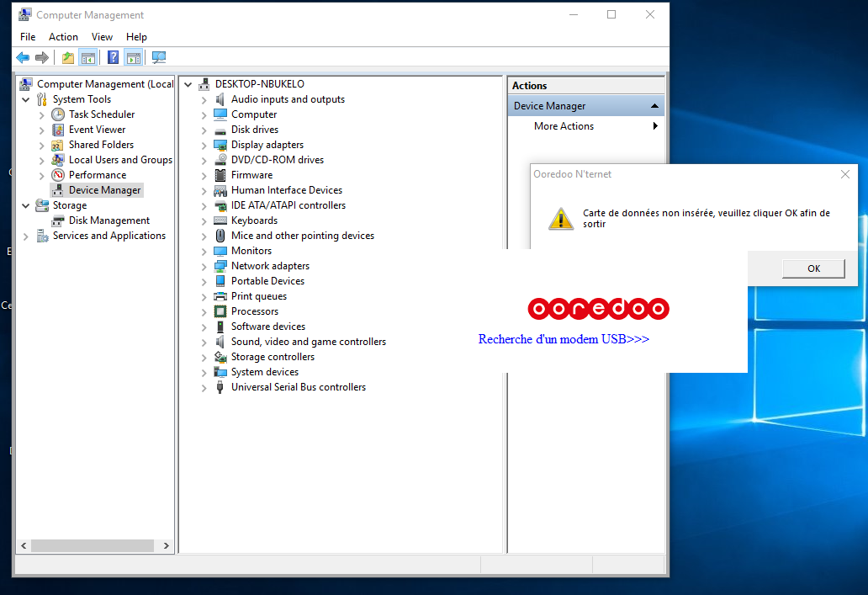Image resolution: width=868 pixels, height=595 pixels.
Task: Select the Storage controllers icon
Action: [x=220, y=357]
